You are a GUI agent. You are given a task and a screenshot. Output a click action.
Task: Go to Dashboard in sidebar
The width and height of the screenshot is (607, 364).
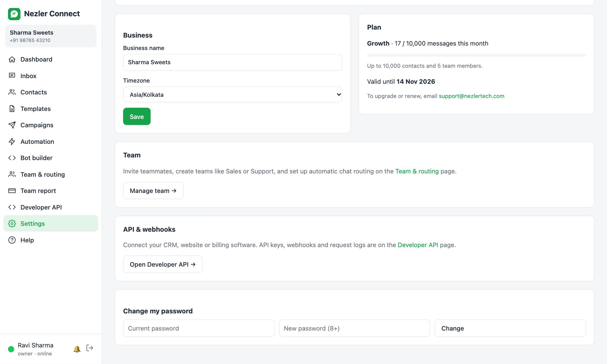pyautogui.click(x=51, y=59)
